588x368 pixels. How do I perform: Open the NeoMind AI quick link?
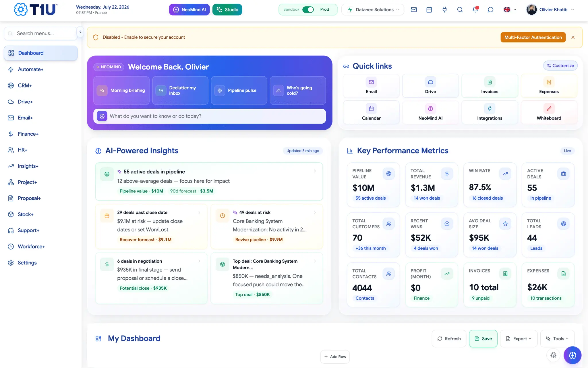430,112
